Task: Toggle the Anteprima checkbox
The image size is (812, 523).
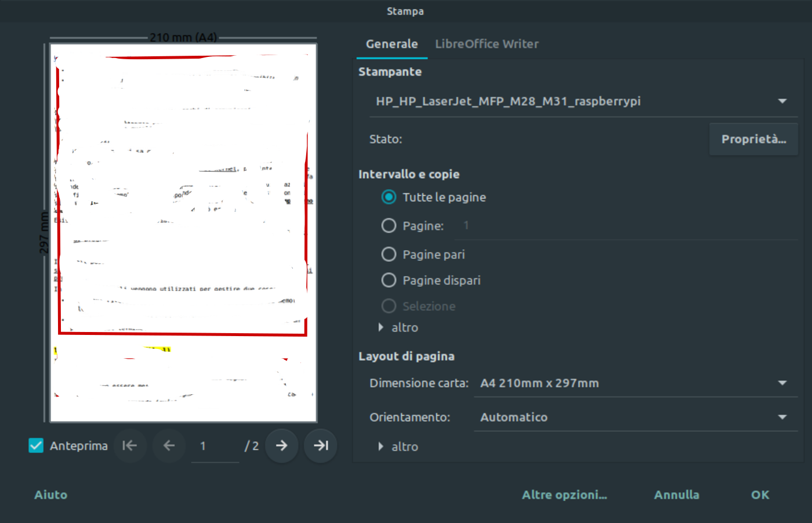Action: coord(36,446)
